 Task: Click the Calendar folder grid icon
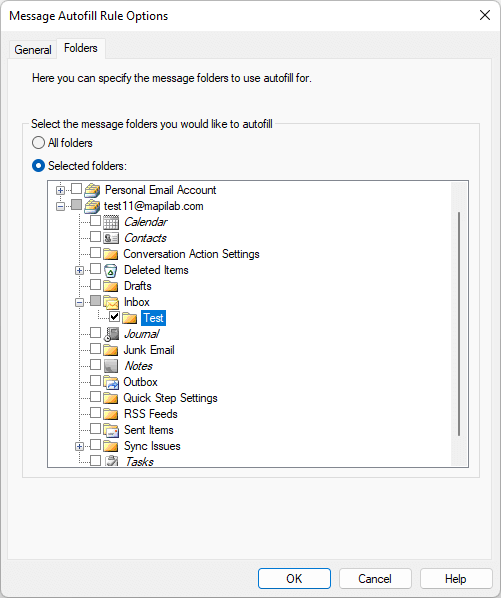(111, 222)
